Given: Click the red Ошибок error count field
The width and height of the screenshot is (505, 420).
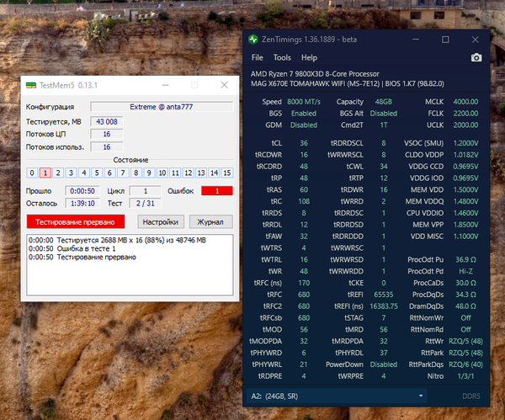Looking at the screenshot, I should pos(217,191).
